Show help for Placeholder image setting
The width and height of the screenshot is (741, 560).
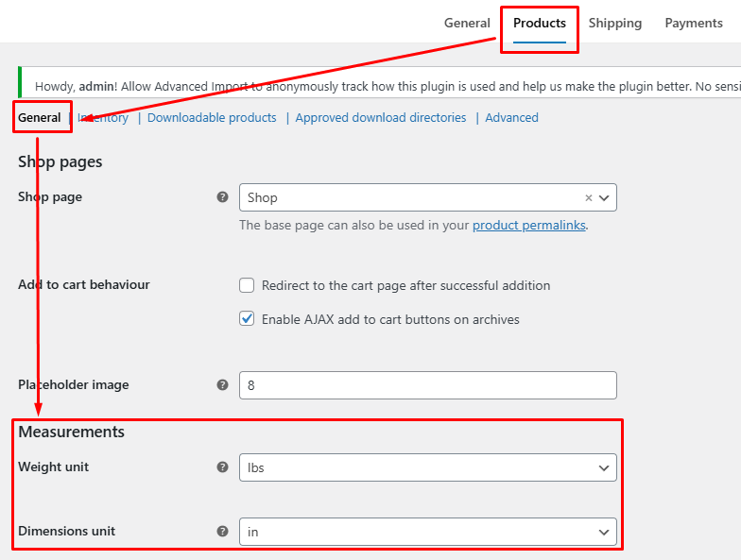click(x=223, y=385)
